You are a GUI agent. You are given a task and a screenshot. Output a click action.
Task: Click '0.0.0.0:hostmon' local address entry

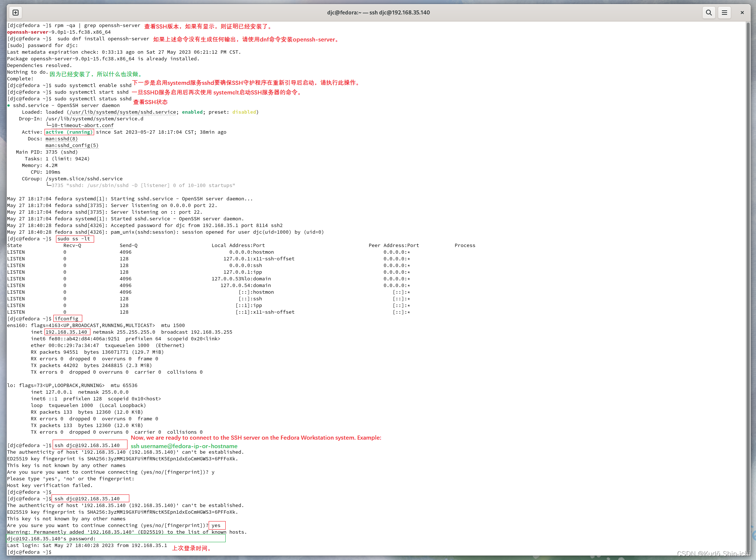(252, 252)
